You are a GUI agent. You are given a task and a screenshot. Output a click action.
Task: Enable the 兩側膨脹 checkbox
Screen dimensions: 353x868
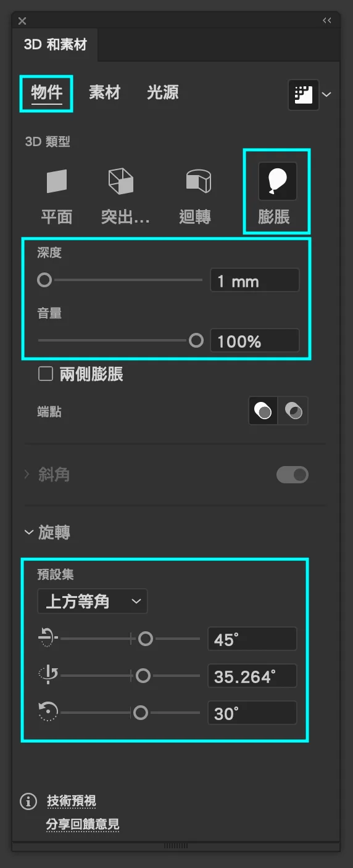tap(45, 374)
